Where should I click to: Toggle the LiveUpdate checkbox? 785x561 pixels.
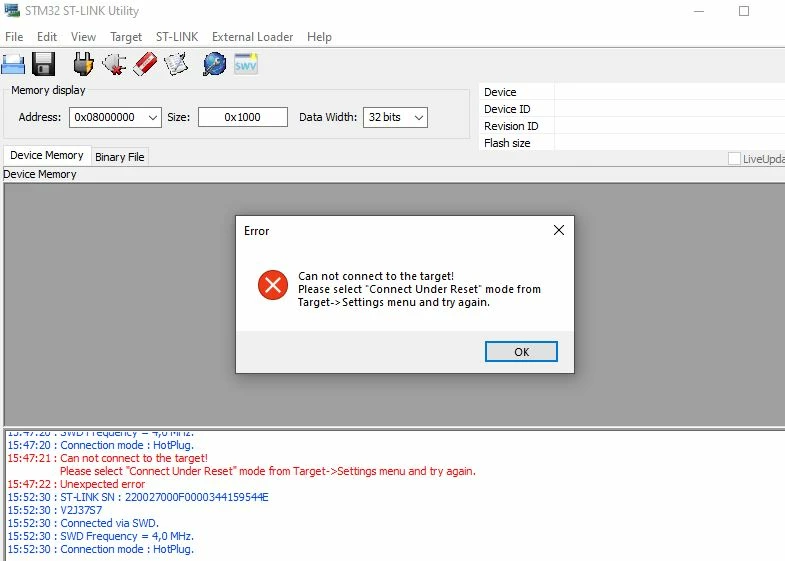[x=734, y=159]
